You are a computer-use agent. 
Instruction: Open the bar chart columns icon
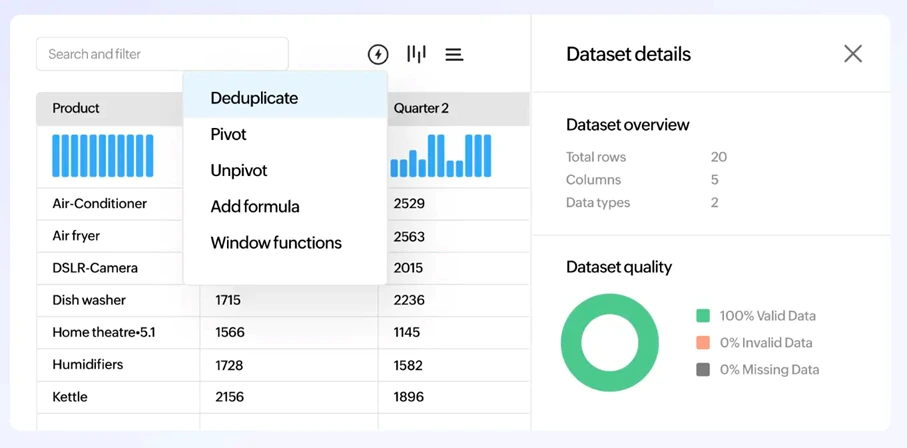(x=416, y=54)
